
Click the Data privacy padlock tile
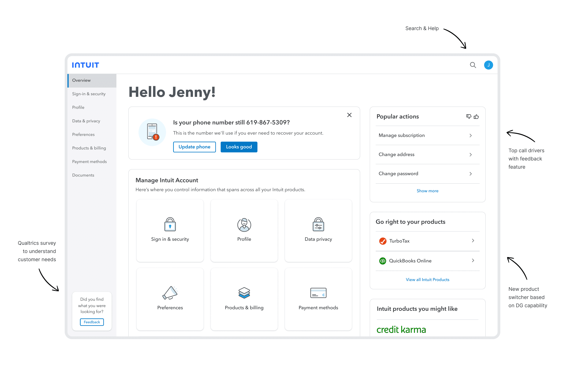pos(318,230)
